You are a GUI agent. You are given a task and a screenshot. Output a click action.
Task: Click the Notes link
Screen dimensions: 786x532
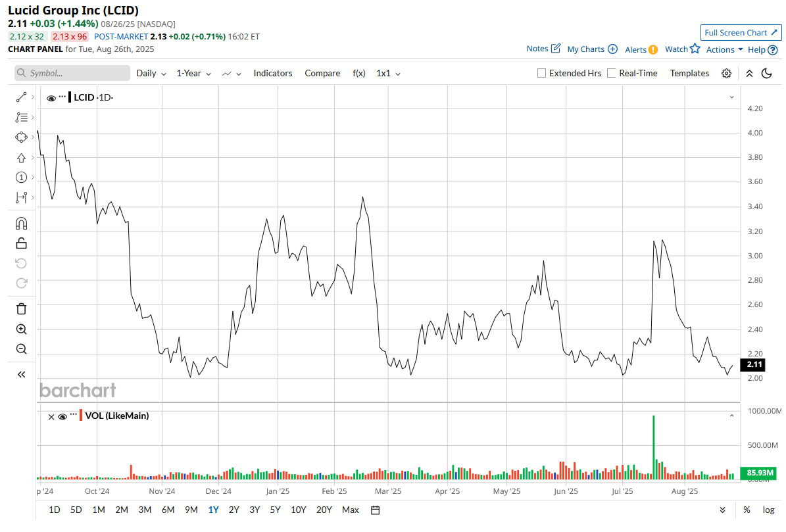[x=537, y=49]
